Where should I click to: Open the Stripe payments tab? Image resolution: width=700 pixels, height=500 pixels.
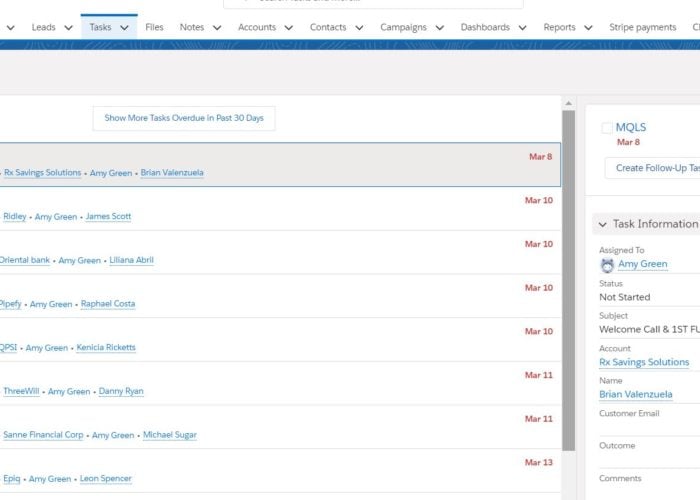click(x=642, y=27)
